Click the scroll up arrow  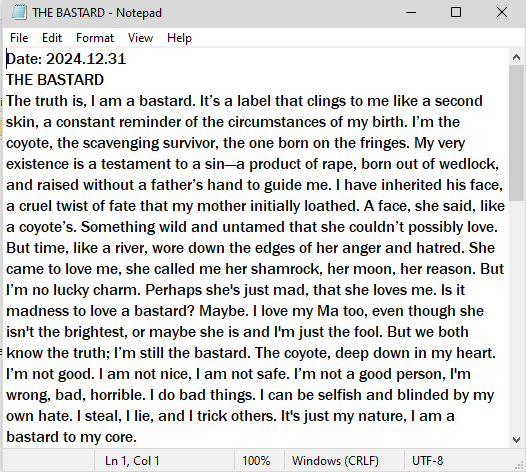click(517, 57)
